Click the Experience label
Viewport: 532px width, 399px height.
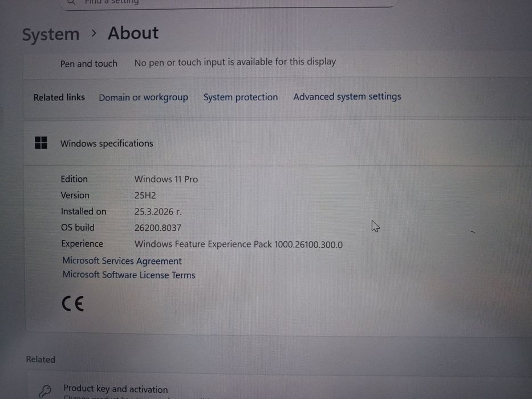click(82, 244)
